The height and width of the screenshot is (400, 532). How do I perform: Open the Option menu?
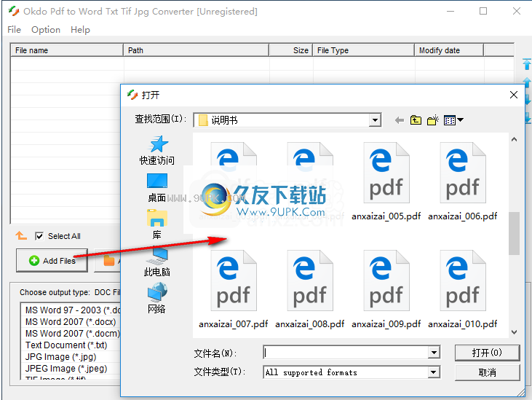coord(46,30)
